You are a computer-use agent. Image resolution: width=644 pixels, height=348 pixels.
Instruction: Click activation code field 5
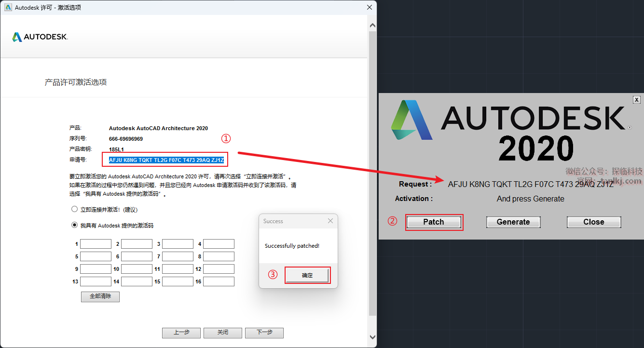(x=96, y=256)
